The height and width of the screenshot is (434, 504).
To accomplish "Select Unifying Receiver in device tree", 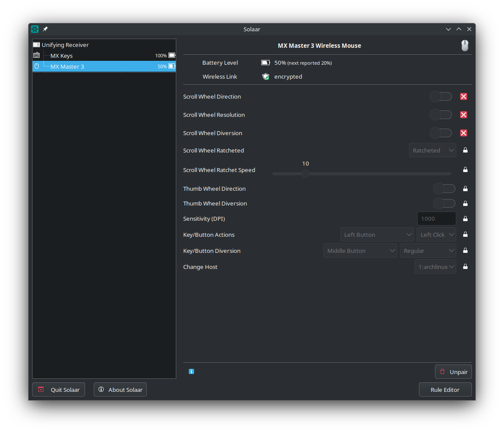I will pyautogui.click(x=104, y=45).
